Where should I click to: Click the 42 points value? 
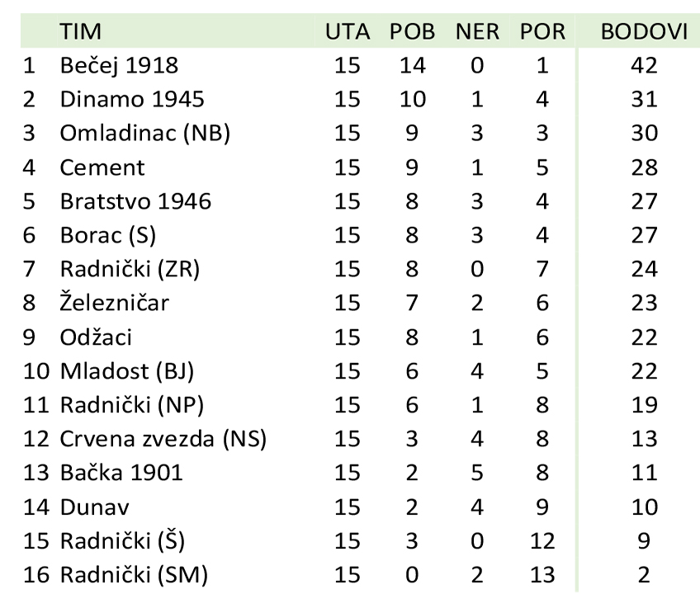644,66
